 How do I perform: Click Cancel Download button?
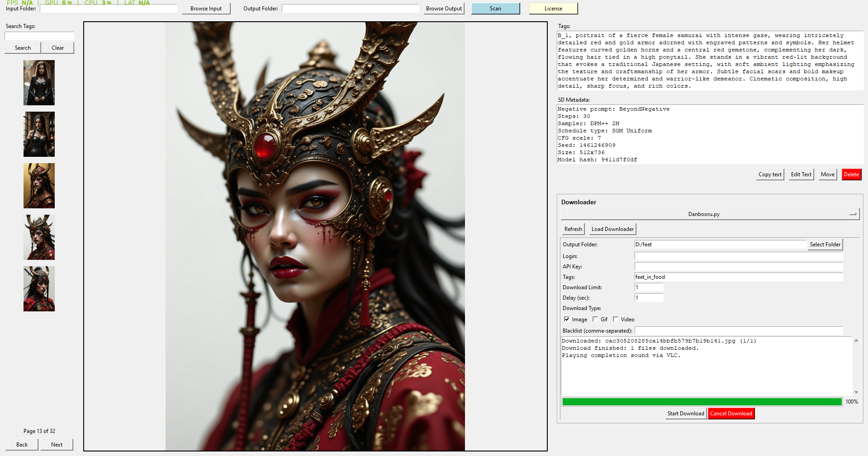[x=731, y=414]
